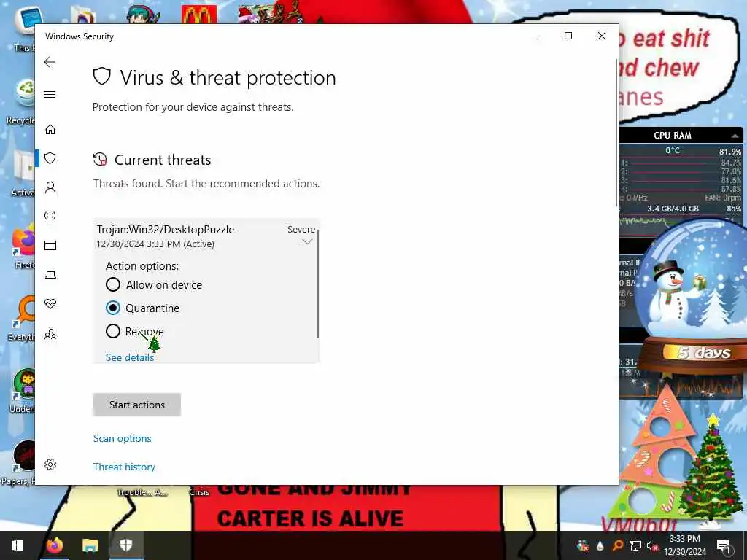The height and width of the screenshot is (560, 747).
Task: Click the magnifier tray icon
Action: pyautogui.click(x=618, y=545)
